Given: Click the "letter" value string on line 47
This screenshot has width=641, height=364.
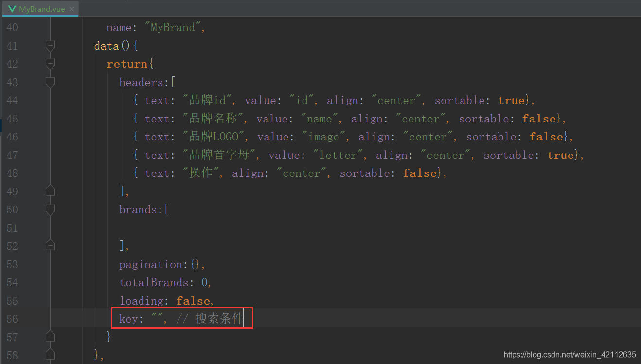Looking at the screenshot, I should (338, 155).
